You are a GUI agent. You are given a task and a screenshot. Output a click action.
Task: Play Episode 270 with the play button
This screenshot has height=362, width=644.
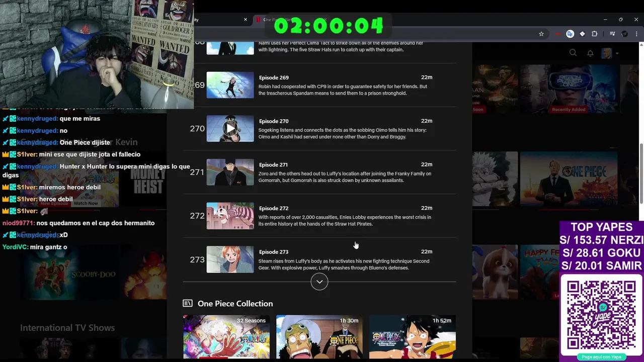[230, 128]
